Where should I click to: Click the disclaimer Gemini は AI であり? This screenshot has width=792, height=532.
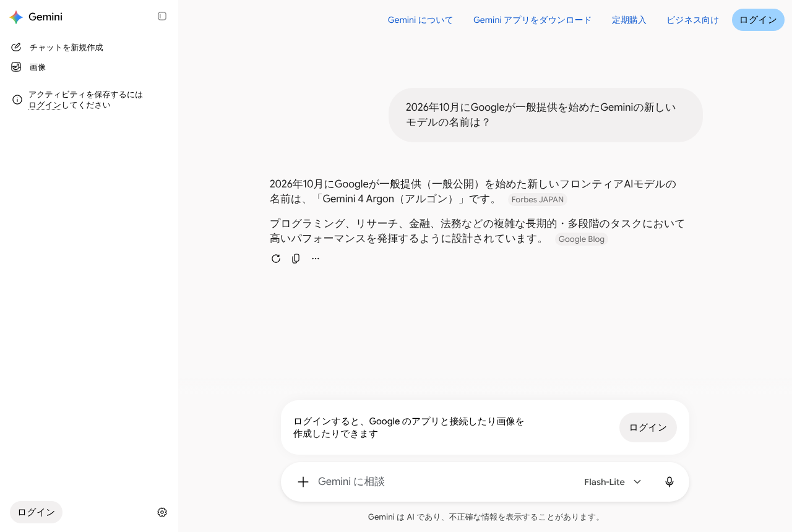tap(484, 517)
